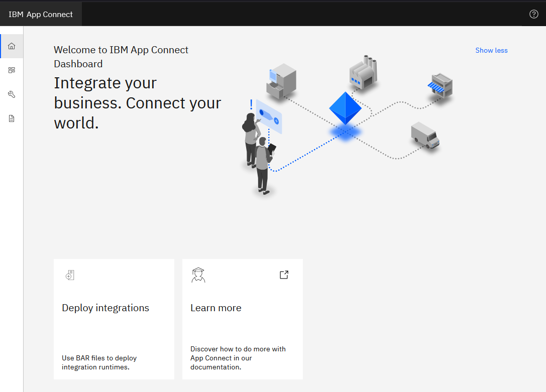The width and height of the screenshot is (546, 392).
Task: Click the graduate icon on Learn more card
Action: (198, 275)
